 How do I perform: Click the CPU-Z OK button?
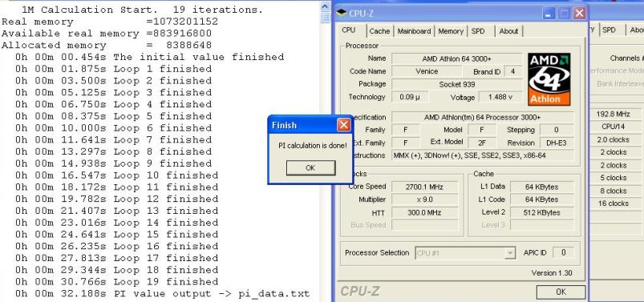561,292
